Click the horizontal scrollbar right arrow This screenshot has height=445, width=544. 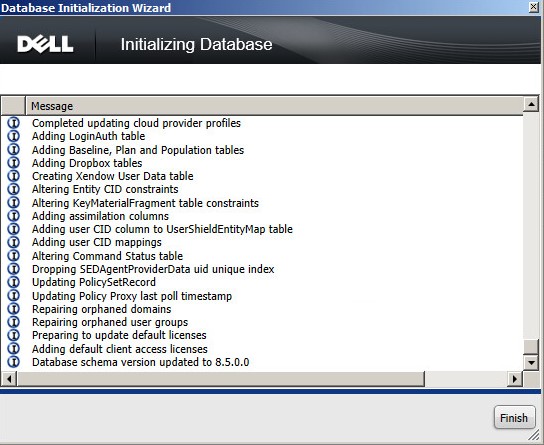(x=515, y=379)
